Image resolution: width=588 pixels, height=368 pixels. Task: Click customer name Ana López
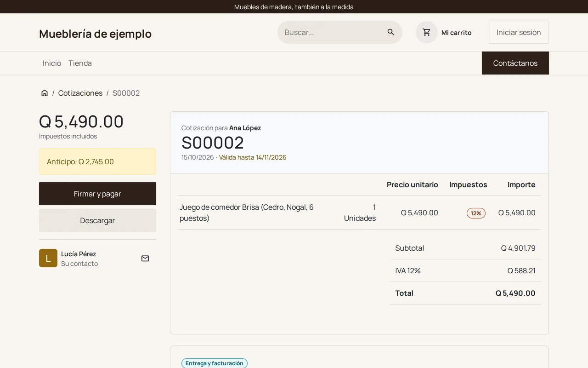tap(245, 128)
